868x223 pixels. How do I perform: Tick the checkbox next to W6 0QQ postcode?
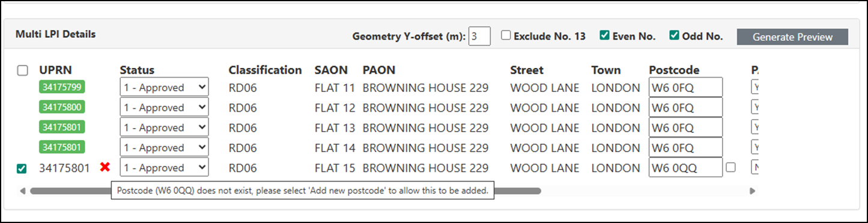[x=730, y=168]
